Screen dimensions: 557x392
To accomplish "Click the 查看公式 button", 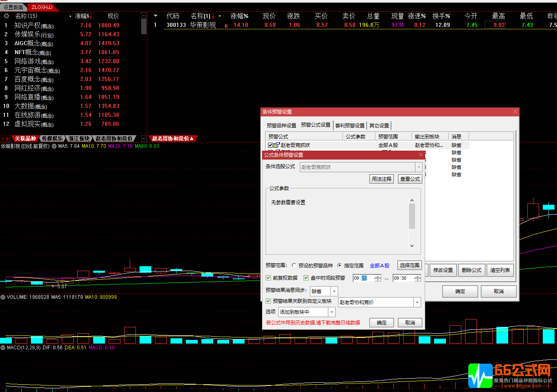I will click(410, 179).
